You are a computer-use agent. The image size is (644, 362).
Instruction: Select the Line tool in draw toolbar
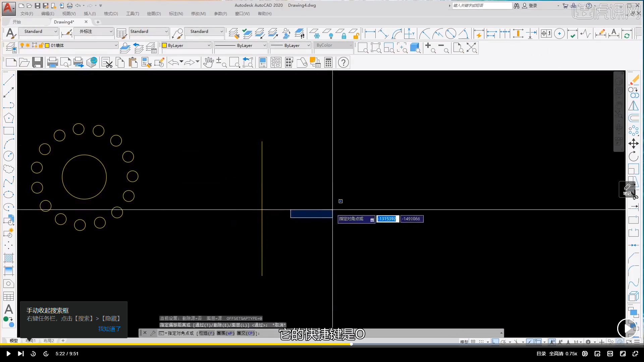point(9,80)
